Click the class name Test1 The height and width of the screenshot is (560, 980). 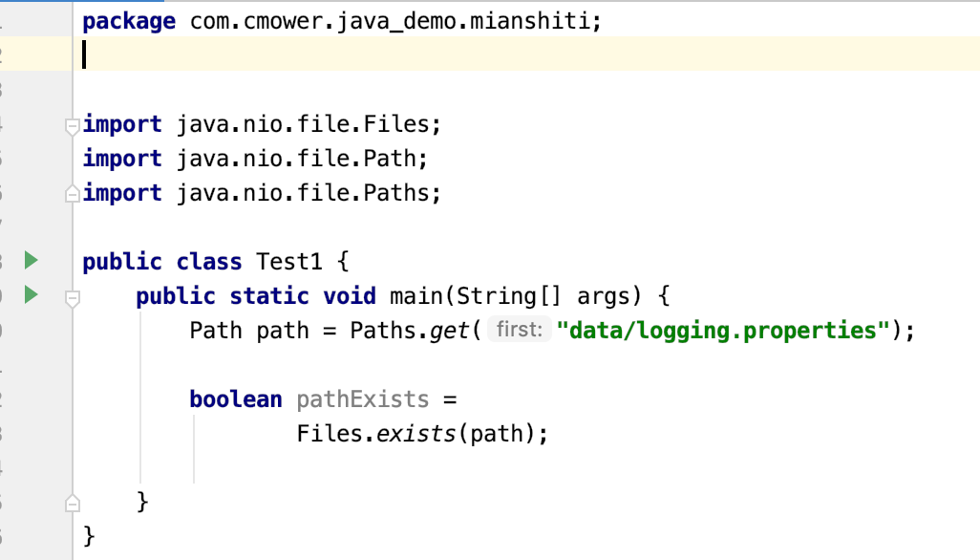click(x=289, y=261)
